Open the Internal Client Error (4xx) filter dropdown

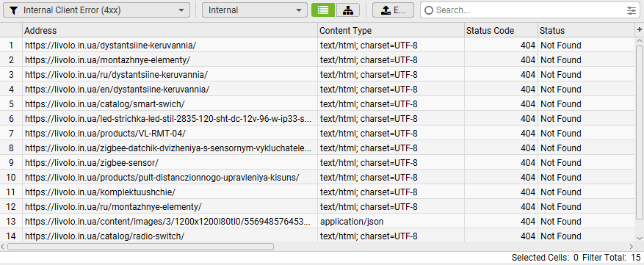tap(96, 10)
